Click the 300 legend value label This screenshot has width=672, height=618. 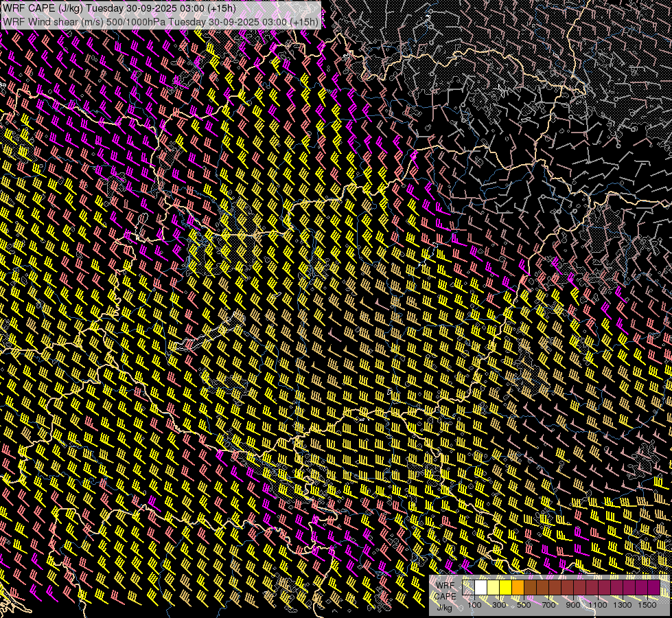(499, 605)
